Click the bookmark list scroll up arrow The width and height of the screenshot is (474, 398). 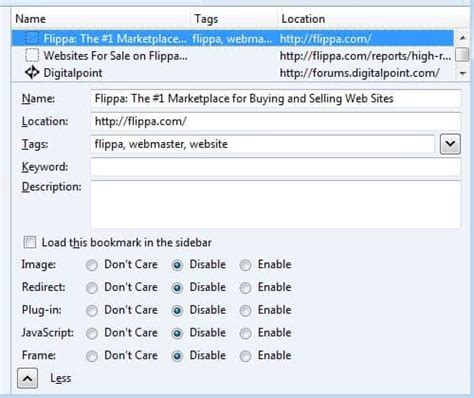462,38
